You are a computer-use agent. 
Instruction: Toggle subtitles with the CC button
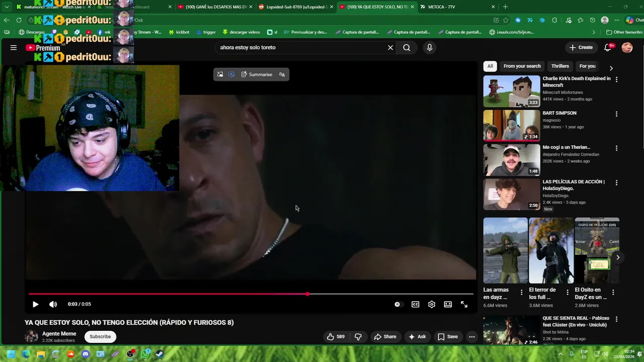point(415,304)
